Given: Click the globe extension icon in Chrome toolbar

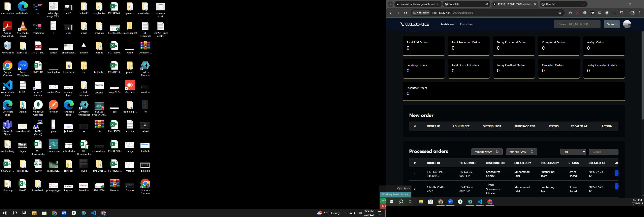Looking at the screenshot, I should pos(585,13).
